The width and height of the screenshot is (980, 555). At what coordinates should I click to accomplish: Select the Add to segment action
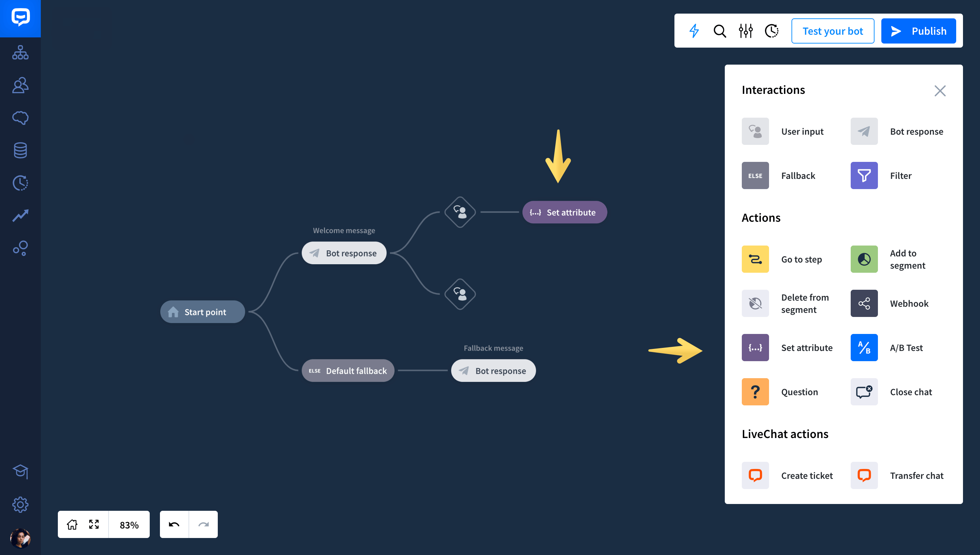pyautogui.click(x=888, y=259)
